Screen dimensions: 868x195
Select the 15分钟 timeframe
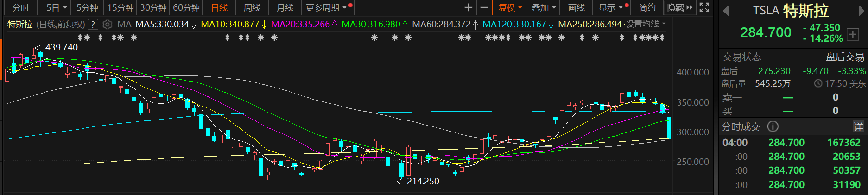(x=120, y=7)
